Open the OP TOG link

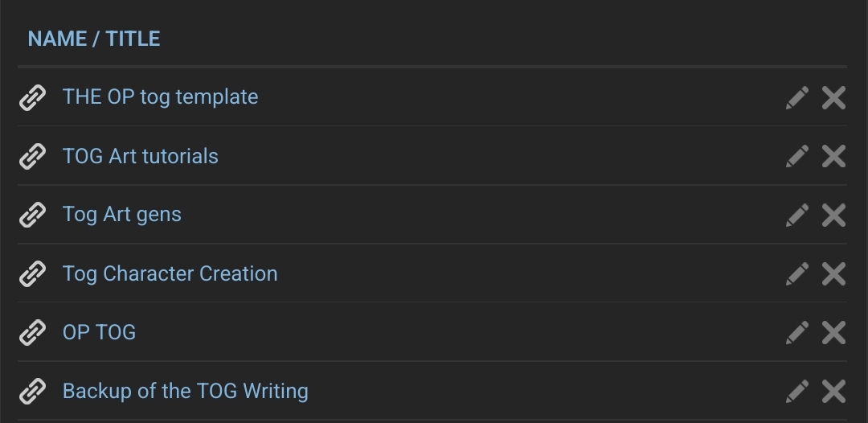pyautogui.click(x=99, y=332)
